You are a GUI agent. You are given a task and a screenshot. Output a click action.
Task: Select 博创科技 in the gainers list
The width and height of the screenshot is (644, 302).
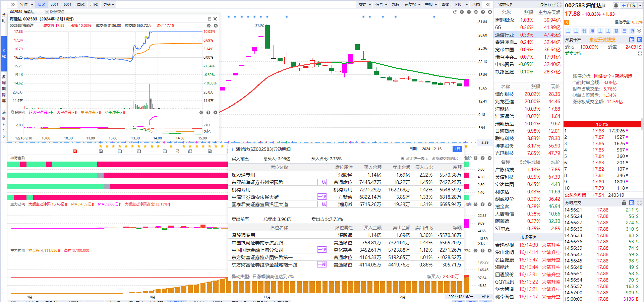[x=505, y=94]
